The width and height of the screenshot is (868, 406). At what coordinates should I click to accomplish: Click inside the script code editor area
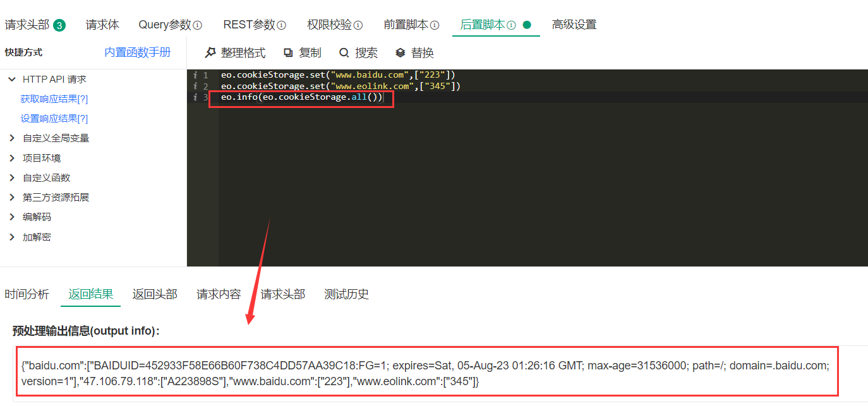(543, 183)
